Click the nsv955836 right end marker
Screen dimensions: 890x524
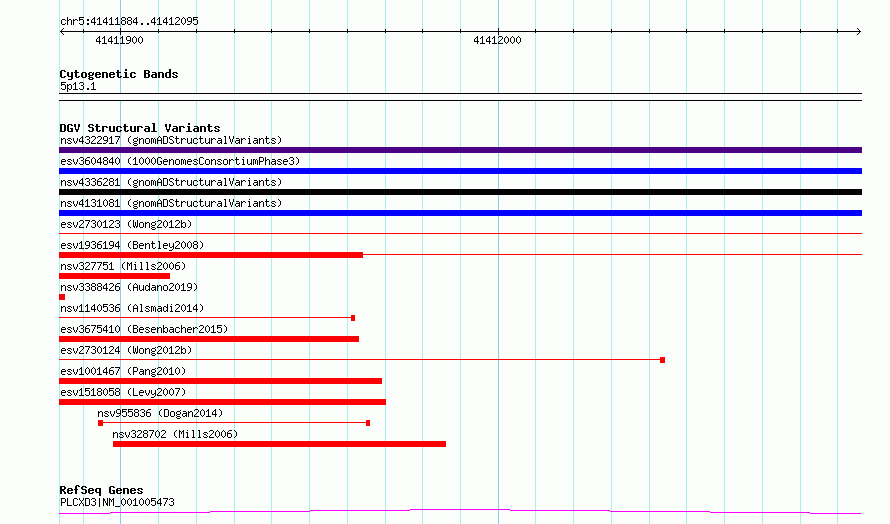coord(368,423)
